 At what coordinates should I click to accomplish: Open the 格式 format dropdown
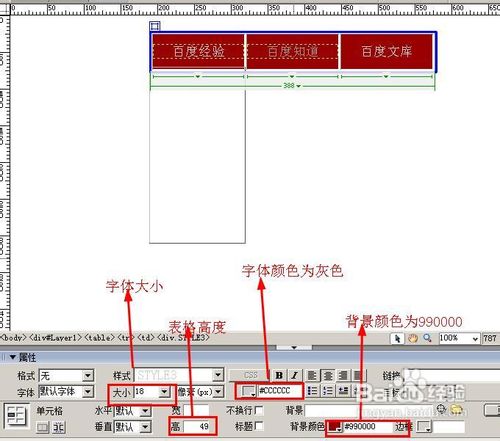[x=88, y=376]
